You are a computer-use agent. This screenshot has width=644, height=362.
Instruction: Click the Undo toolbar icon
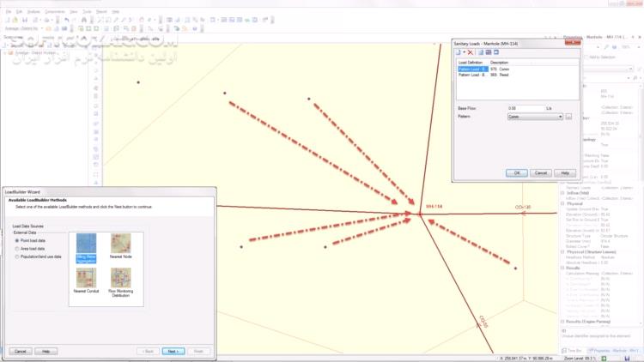click(66, 20)
